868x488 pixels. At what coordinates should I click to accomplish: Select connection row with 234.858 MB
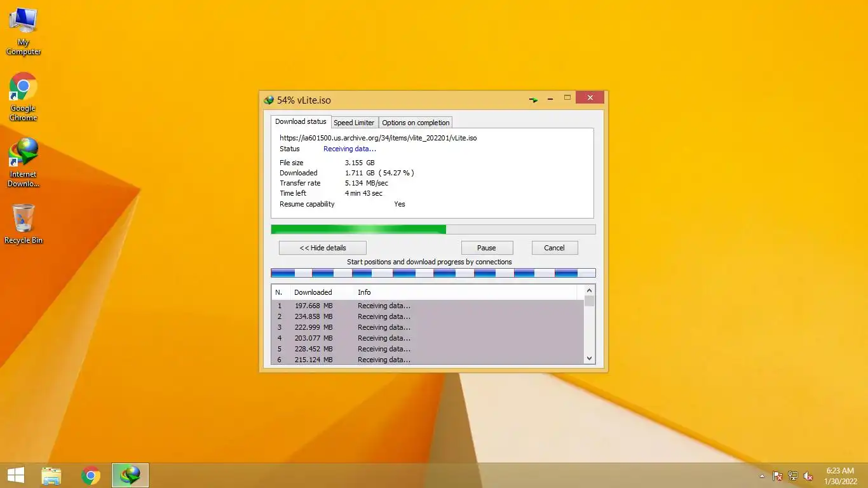pos(427,316)
